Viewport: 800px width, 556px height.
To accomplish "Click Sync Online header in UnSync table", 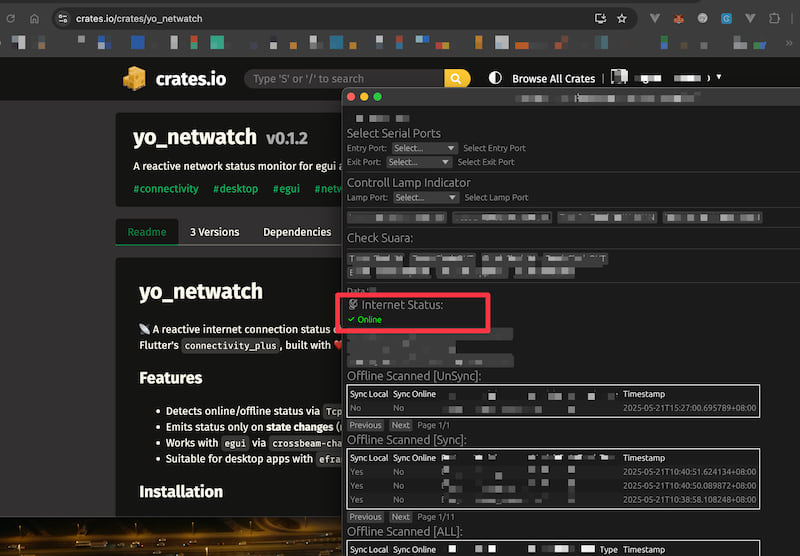I will pyautogui.click(x=414, y=394).
